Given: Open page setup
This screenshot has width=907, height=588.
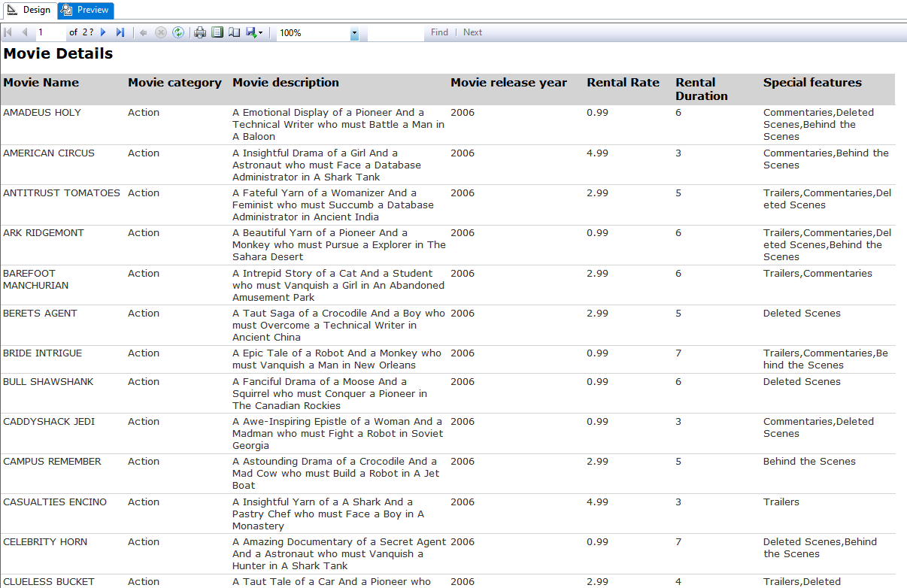Looking at the screenshot, I should (x=234, y=32).
